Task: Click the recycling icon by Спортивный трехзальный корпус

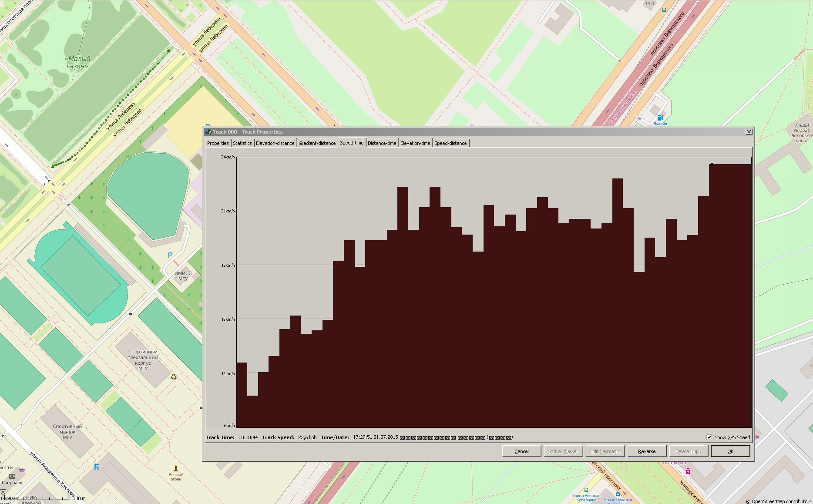Action: [x=174, y=377]
